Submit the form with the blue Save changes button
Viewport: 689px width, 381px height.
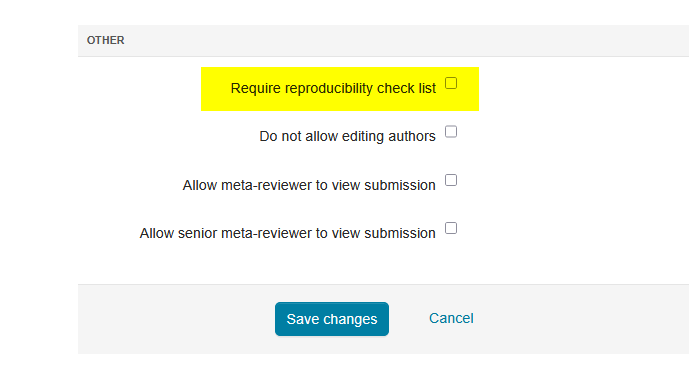point(332,319)
